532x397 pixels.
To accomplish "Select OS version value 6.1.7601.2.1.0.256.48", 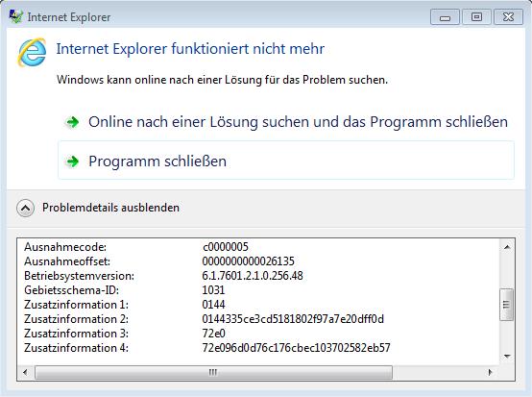I will click(x=253, y=276).
